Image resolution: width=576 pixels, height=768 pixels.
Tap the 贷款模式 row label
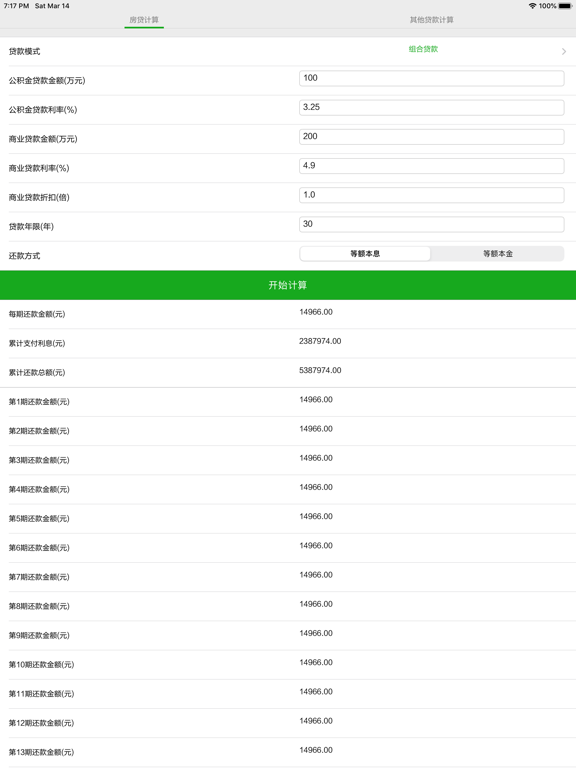click(x=24, y=51)
